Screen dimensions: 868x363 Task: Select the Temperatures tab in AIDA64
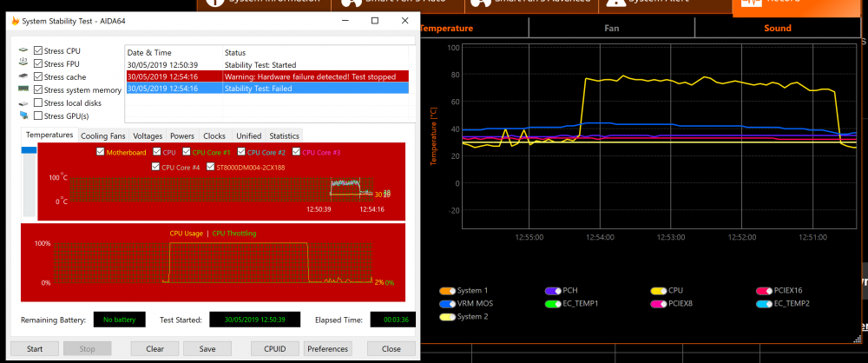[x=49, y=135]
